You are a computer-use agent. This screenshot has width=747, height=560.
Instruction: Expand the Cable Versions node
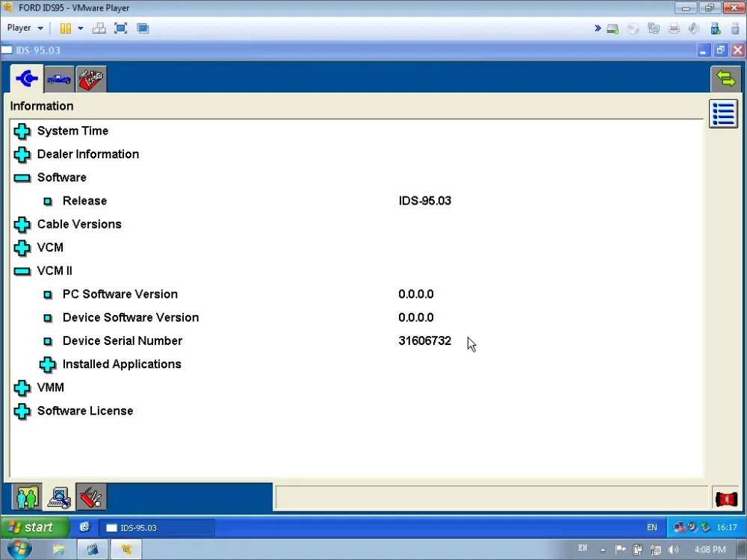22,224
